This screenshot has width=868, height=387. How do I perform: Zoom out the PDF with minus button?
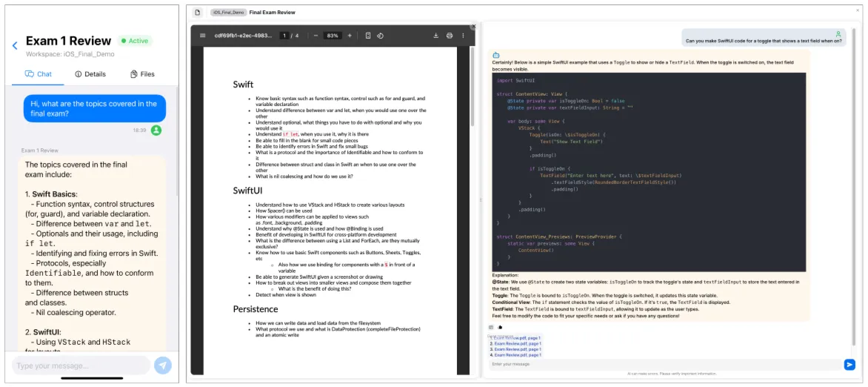316,36
